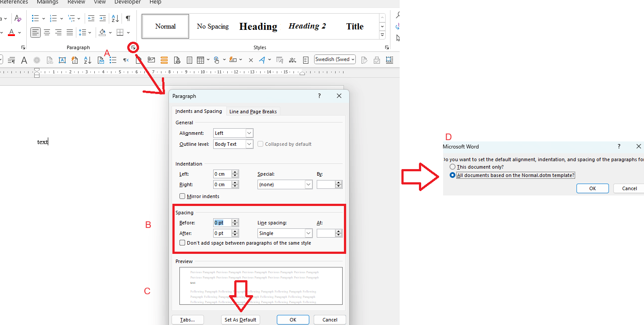Enable the Mirror indents checkbox
644x325 pixels.
(x=182, y=196)
